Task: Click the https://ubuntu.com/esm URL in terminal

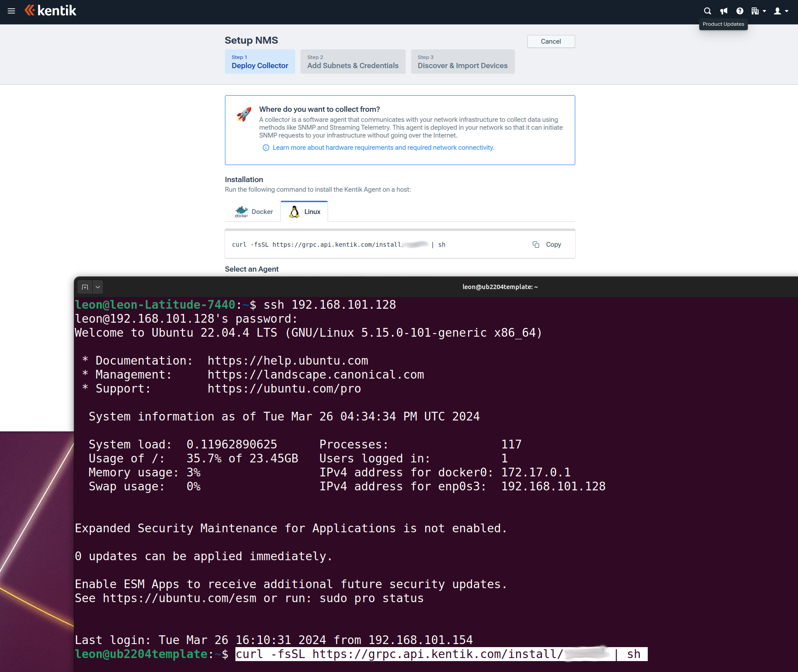Action: pyautogui.click(x=180, y=598)
